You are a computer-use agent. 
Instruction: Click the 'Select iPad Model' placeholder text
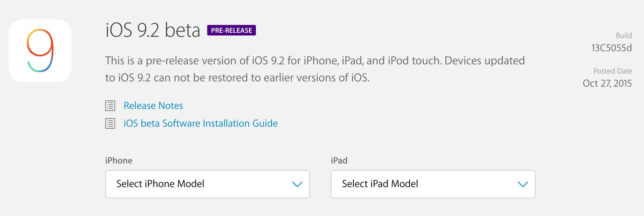pos(380,184)
